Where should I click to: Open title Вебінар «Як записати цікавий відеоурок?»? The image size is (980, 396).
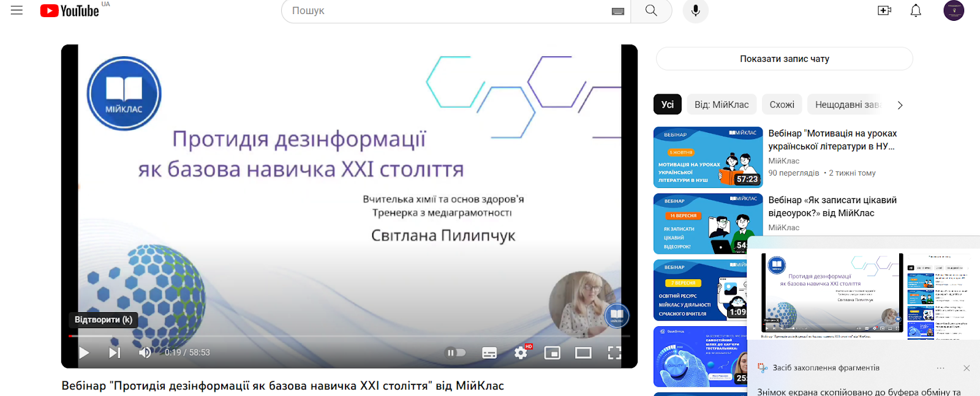point(832,206)
